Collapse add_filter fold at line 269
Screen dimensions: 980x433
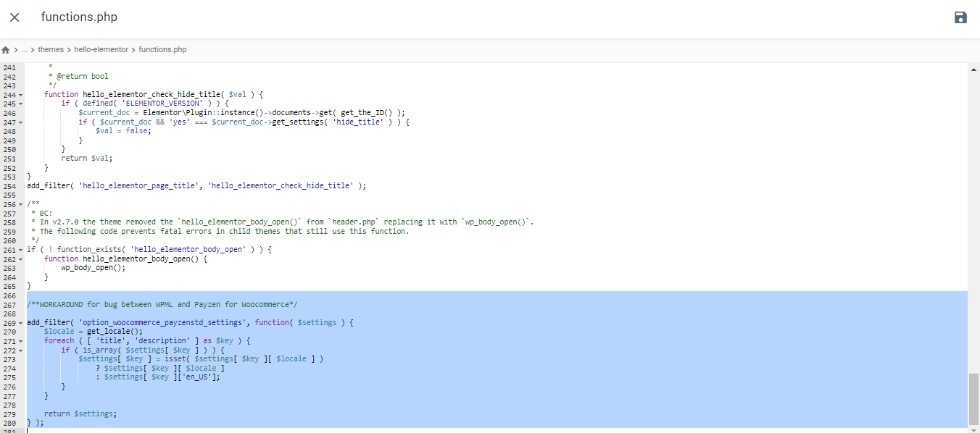click(21, 322)
